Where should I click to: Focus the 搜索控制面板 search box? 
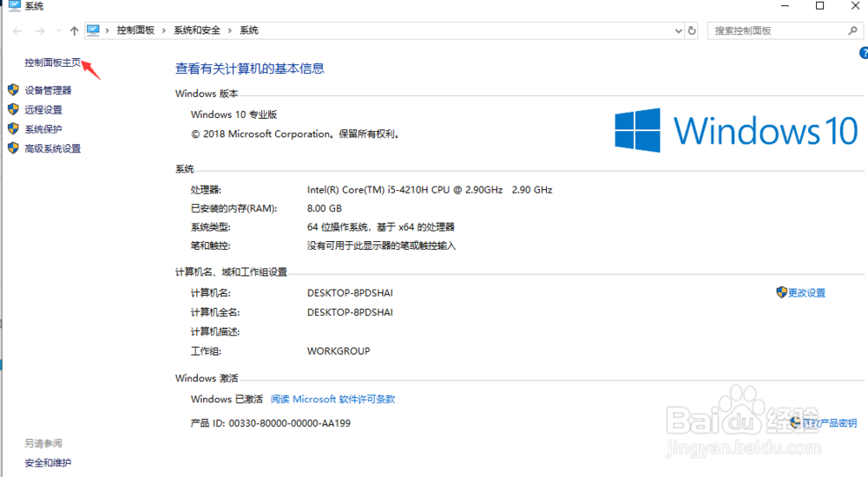click(785, 31)
